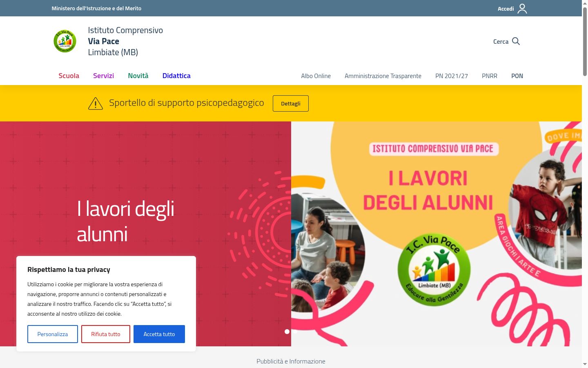Click Dettagli button in yellow banner
Image resolution: width=588 pixels, height=368 pixels.
(x=291, y=103)
